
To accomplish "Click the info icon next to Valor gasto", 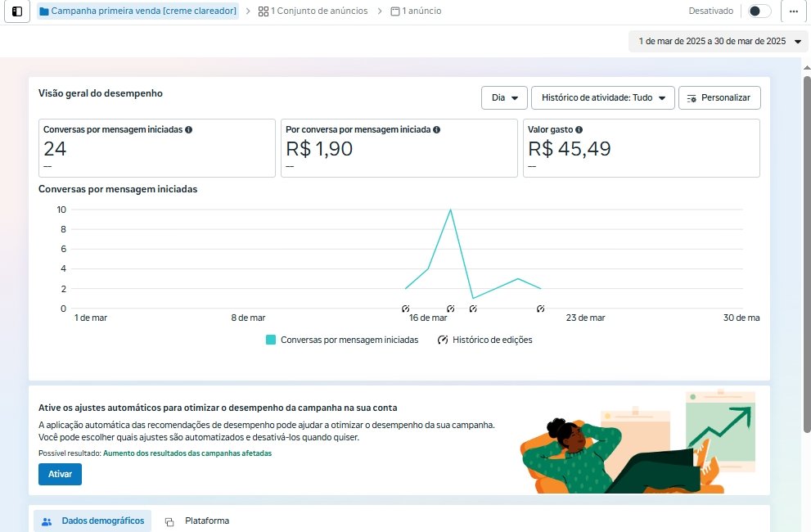I will coord(579,129).
